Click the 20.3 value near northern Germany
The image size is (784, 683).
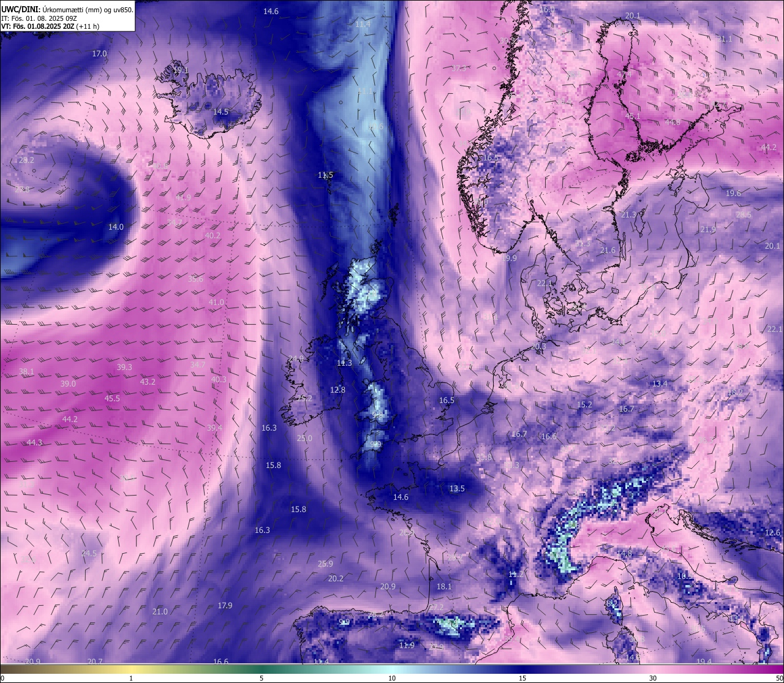(x=538, y=347)
